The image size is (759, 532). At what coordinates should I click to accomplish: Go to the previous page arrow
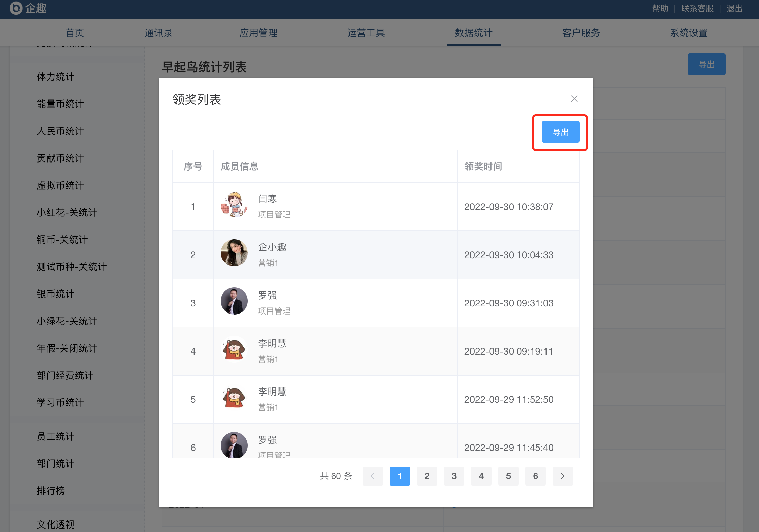(x=372, y=476)
